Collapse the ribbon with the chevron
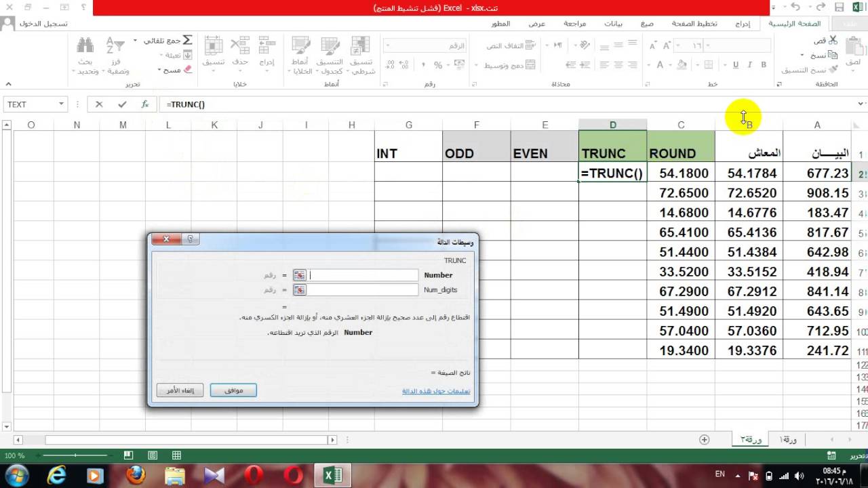Screen dimensions: 868x488 coord(9,84)
